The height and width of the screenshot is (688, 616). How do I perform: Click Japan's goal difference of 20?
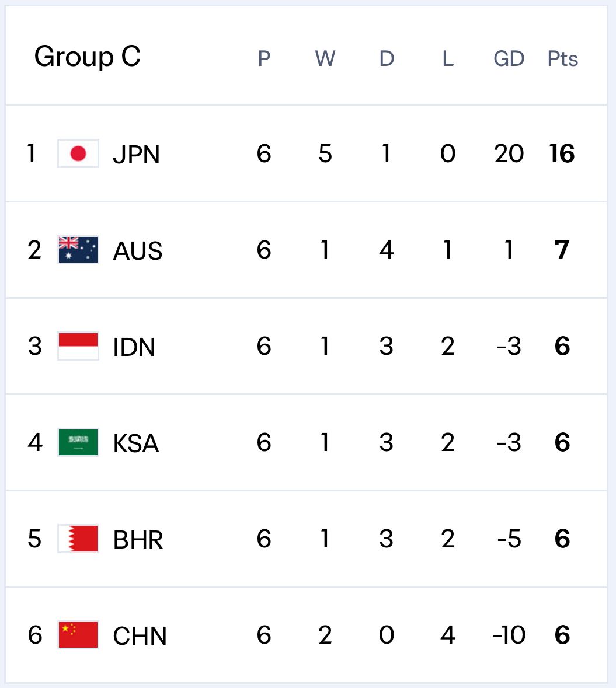coord(509,154)
